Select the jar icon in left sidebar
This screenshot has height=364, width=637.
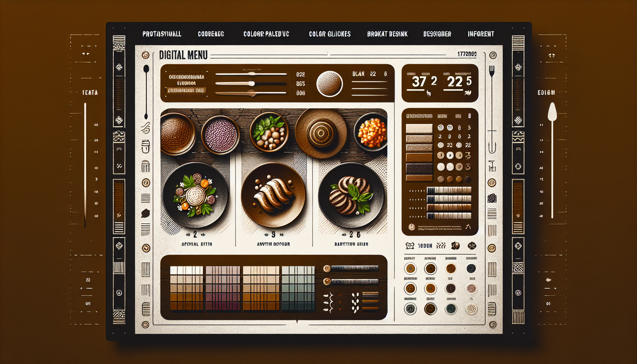(145, 146)
